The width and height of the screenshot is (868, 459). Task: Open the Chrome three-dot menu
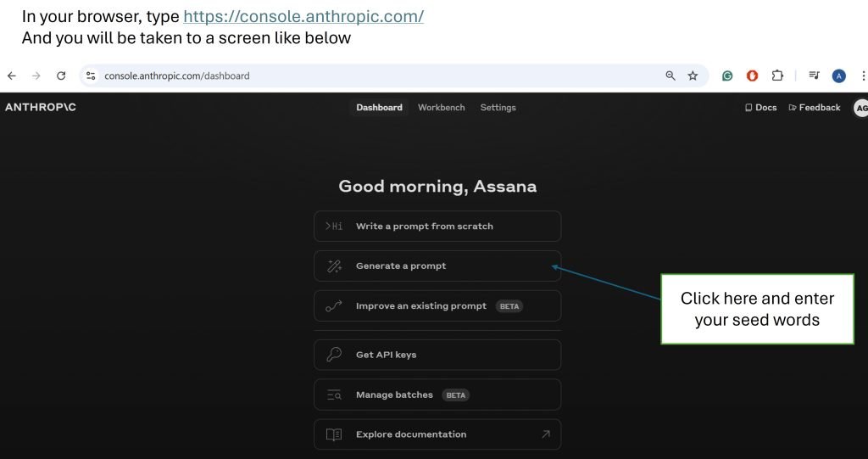(x=863, y=76)
